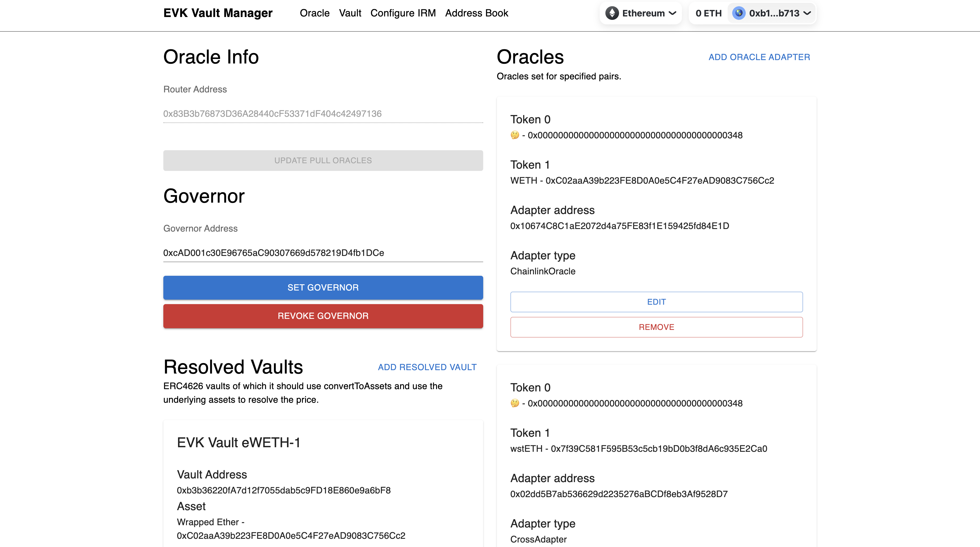Image resolution: width=980 pixels, height=547 pixels.
Task: Click ADD RESOLVED VAULT link
Action: pyautogui.click(x=427, y=367)
